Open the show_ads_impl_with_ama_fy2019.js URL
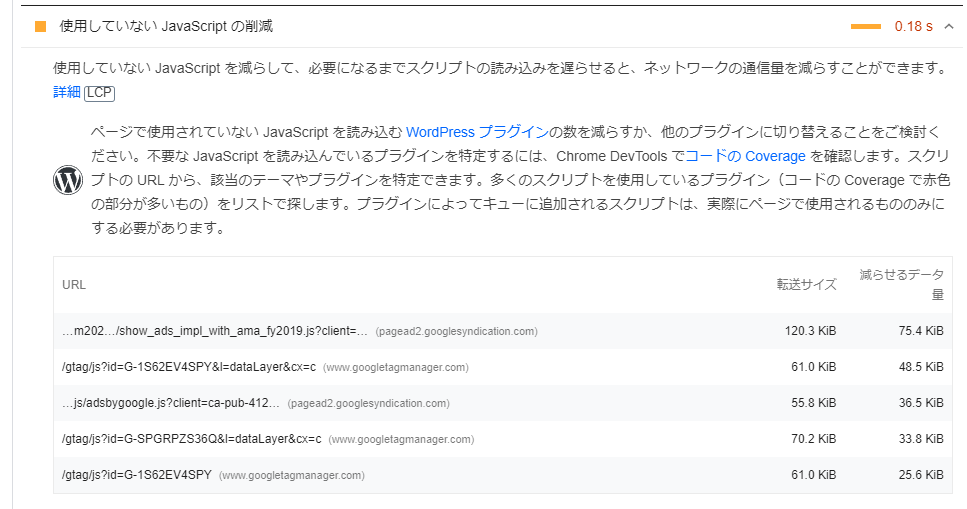Image resolution: width=967 pixels, height=509 pixels. click(215, 331)
